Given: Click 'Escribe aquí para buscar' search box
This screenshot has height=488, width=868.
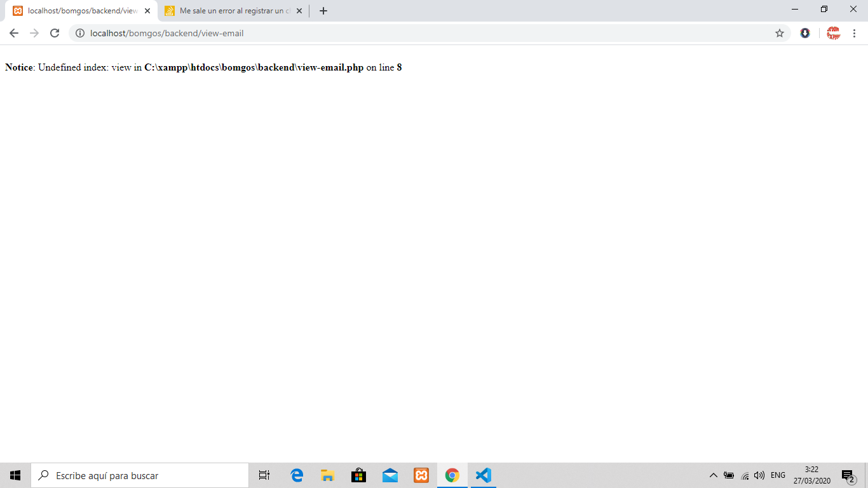Looking at the screenshot, I should (140, 475).
